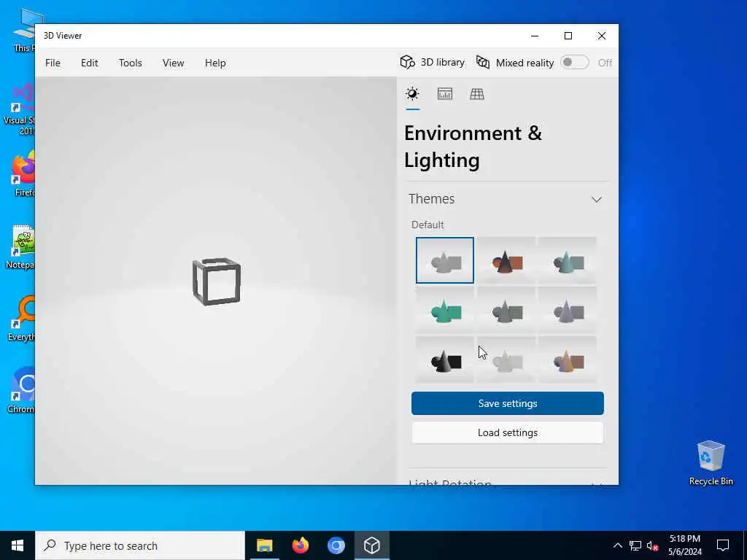Click the taskbar search box
Viewport: 747px width, 560px height.
(140, 545)
